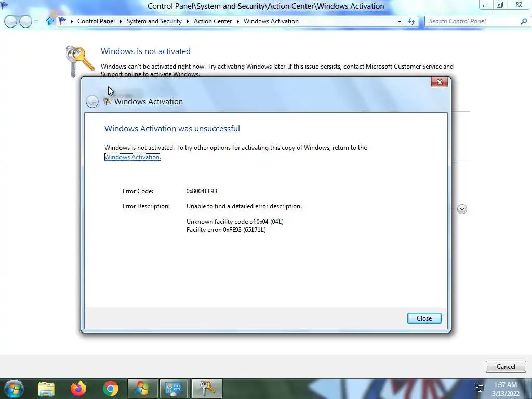532x399 pixels.
Task: Go forward using Control Panel forward arrow
Action: [x=25, y=21]
